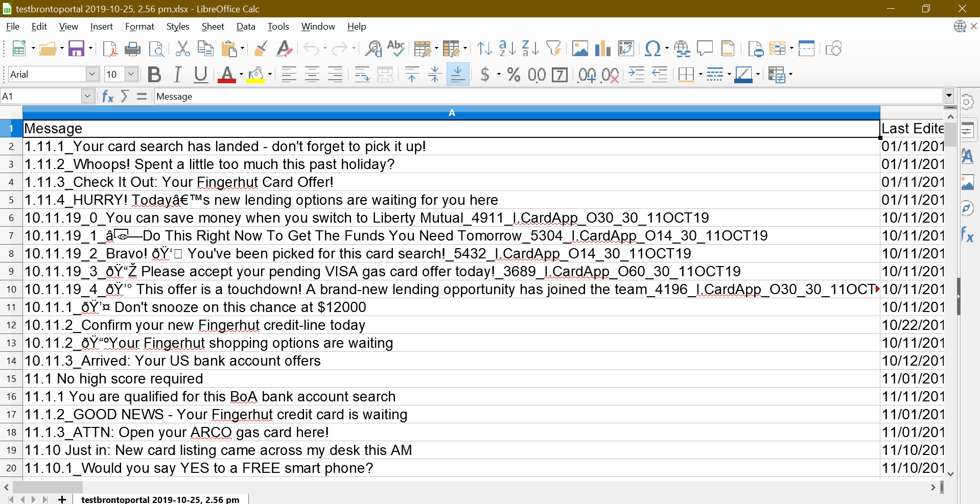Click the Paste clipboard icon

(x=229, y=49)
